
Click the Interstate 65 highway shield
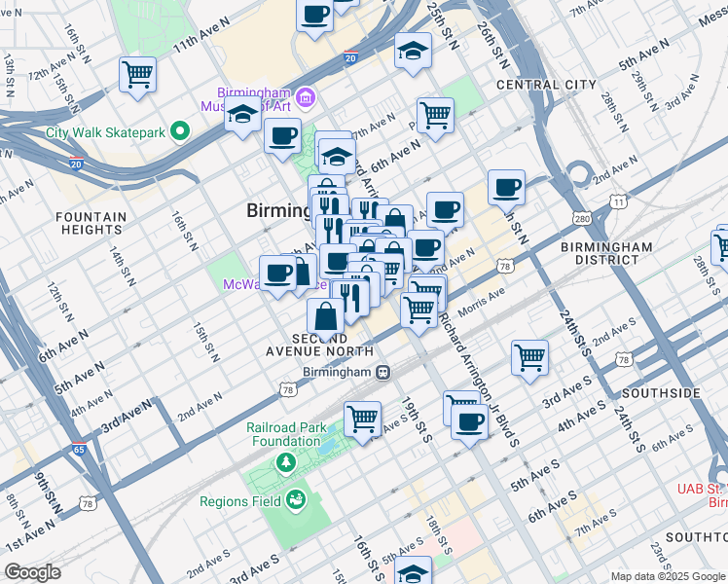pos(79,449)
